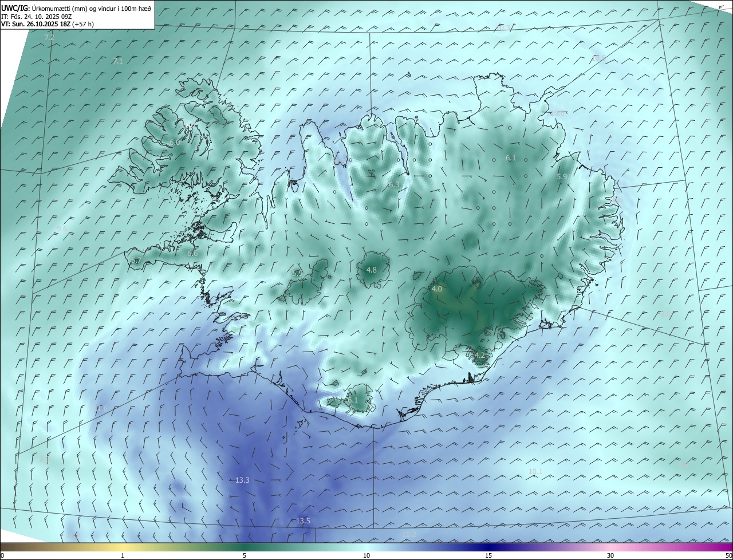Screen dimensions: 733x560
Task: Click the 5.9 value in east Iceland
Action: 562,177
